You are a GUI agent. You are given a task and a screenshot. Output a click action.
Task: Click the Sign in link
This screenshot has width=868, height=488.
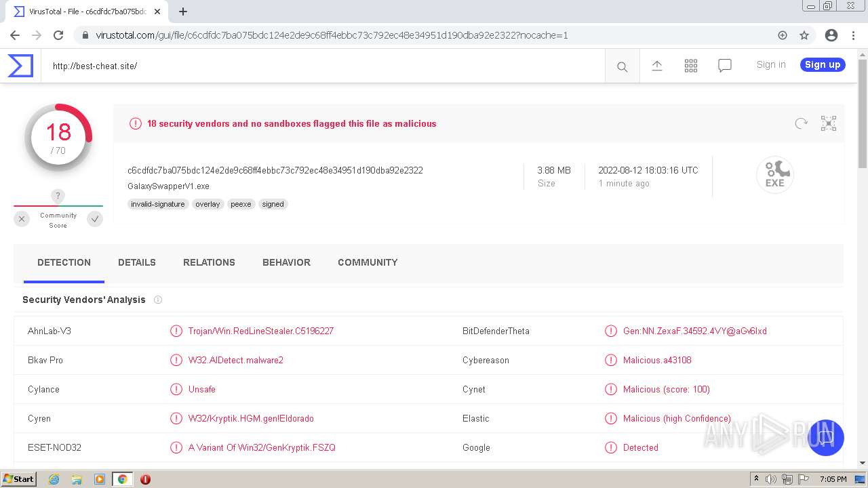pos(771,64)
